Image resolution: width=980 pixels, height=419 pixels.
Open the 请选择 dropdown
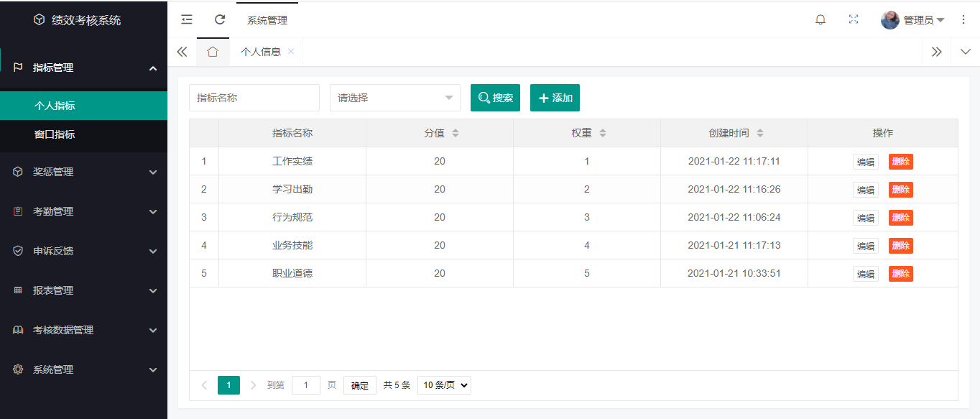pos(394,98)
